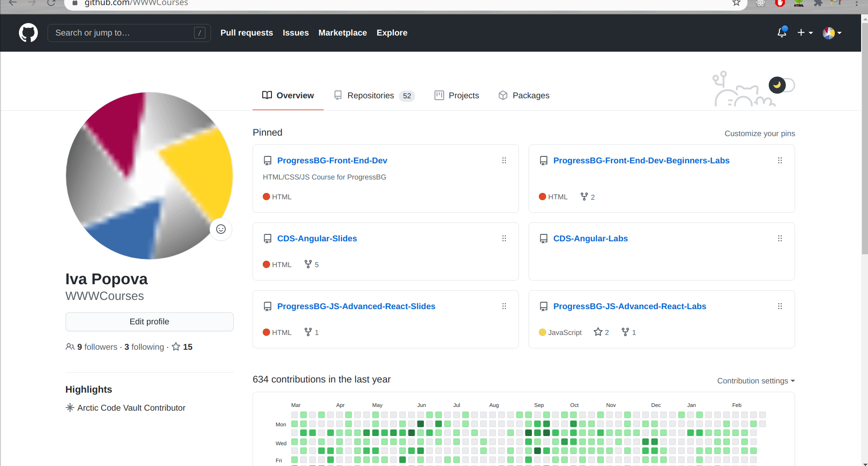Screen dimensions: 868x466
Task: Select the Overview tab
Action: tap(288, 96)
